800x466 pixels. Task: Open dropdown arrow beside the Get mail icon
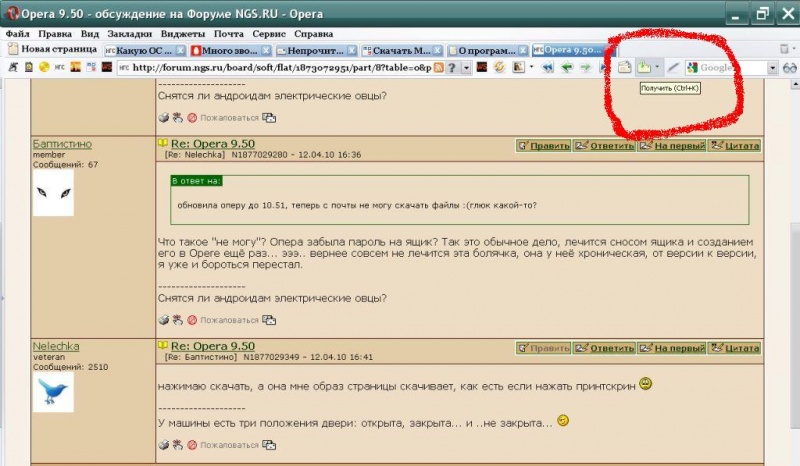coord(658,68)
